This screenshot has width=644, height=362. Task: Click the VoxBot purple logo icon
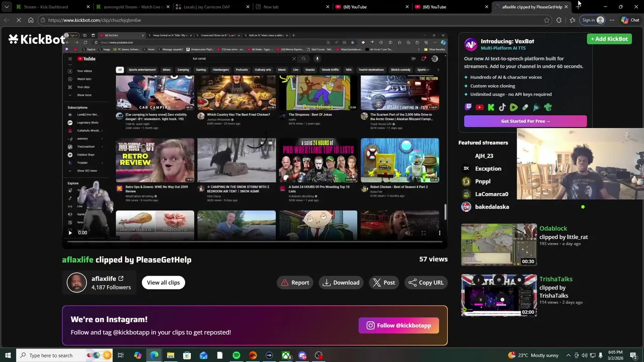470,45
